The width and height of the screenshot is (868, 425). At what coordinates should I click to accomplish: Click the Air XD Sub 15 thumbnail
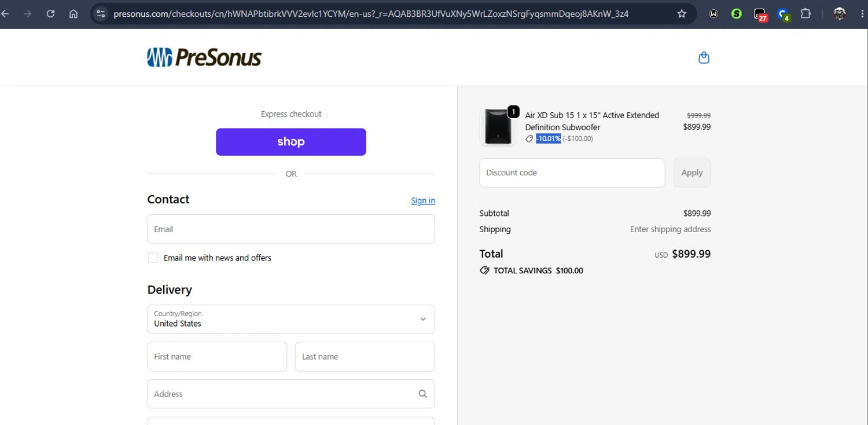tap(498, 126)
